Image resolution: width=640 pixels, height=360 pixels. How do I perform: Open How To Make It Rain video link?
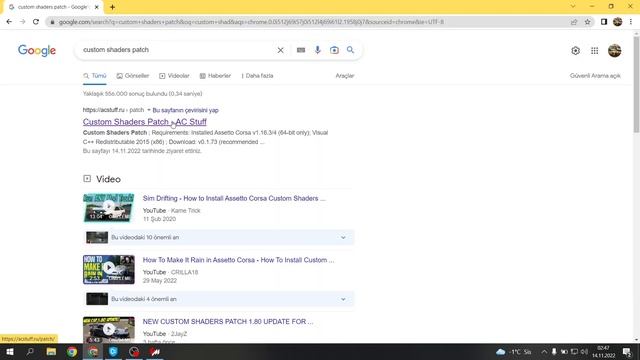click(238, 260)
